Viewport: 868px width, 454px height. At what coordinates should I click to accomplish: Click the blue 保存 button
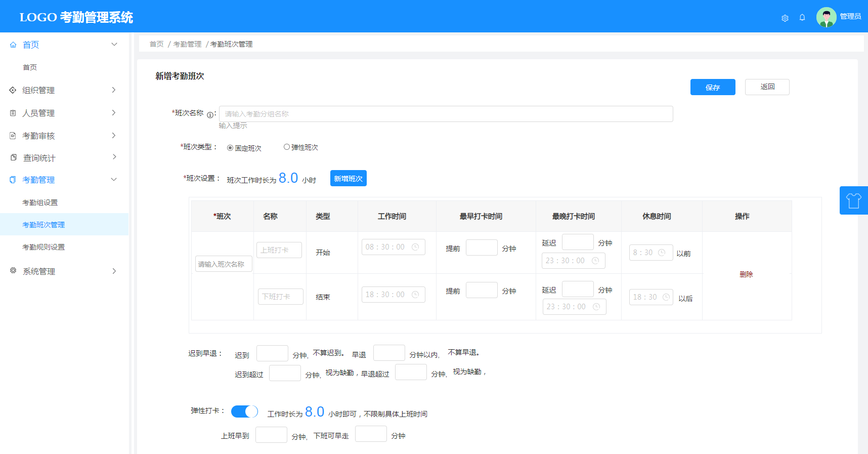click(x=712, y=87)
